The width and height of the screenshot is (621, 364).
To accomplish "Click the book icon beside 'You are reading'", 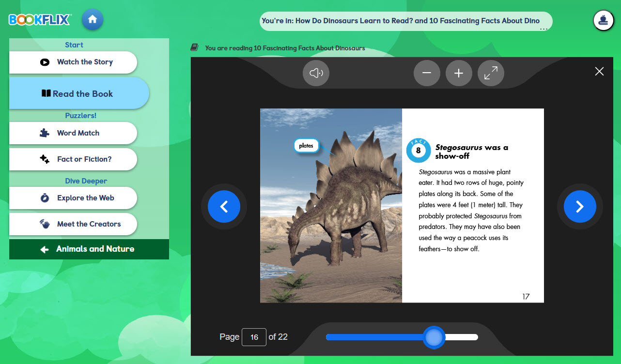I will [194, 47].
